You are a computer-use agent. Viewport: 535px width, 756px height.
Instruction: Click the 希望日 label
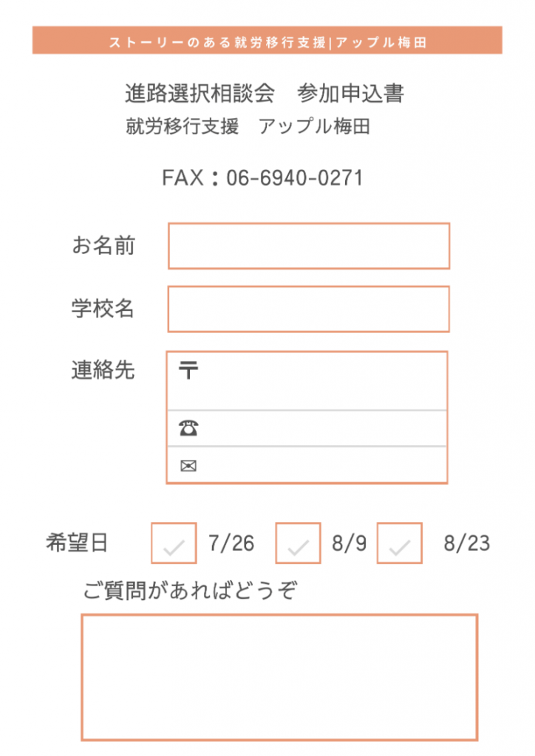[x=77, y=543]
